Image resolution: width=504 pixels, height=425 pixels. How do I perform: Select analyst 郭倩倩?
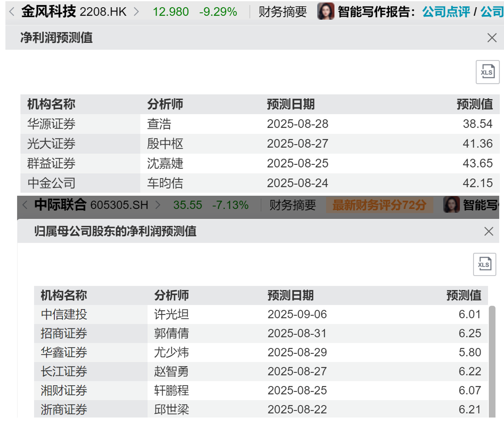pos(171,333)
